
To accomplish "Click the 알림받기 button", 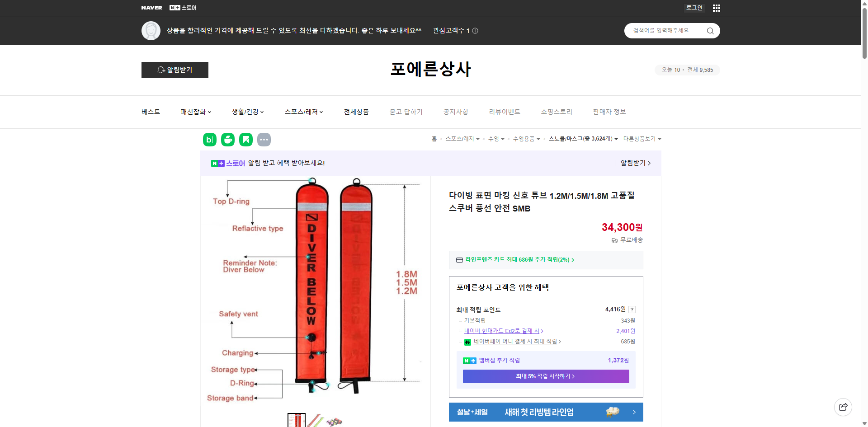I will pyautogui.click(x=175, y=70).
